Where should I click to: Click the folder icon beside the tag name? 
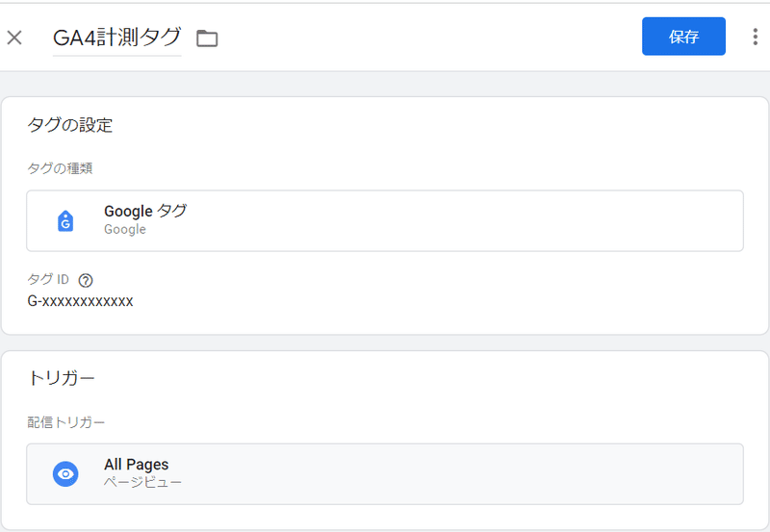click(207, 38)
